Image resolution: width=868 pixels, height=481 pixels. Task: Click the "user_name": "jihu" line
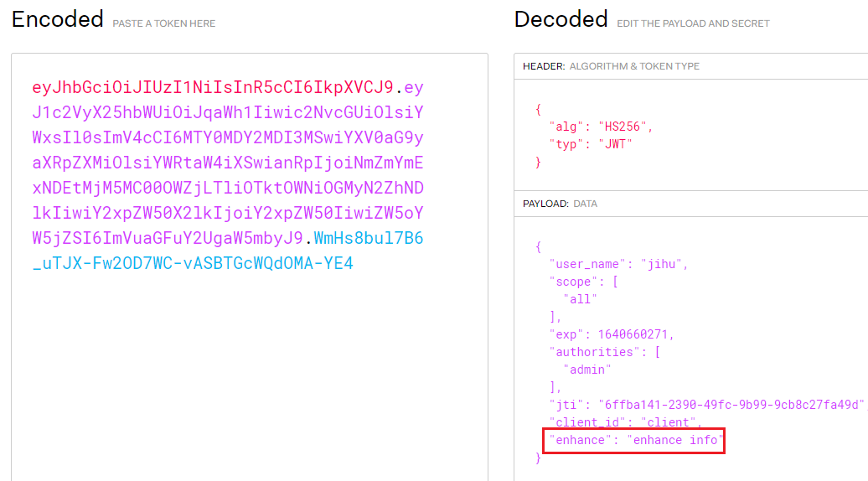click(618, 265)
